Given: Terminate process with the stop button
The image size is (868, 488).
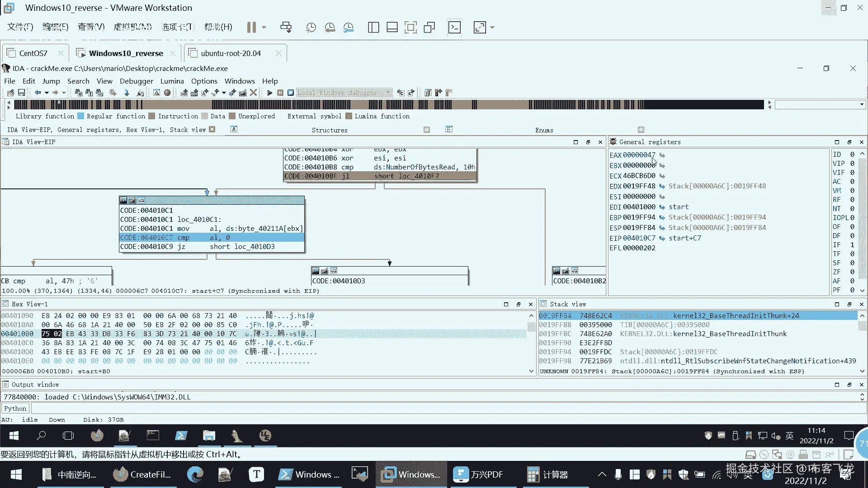Looking at the screenshot, I should tap(291, 93).
